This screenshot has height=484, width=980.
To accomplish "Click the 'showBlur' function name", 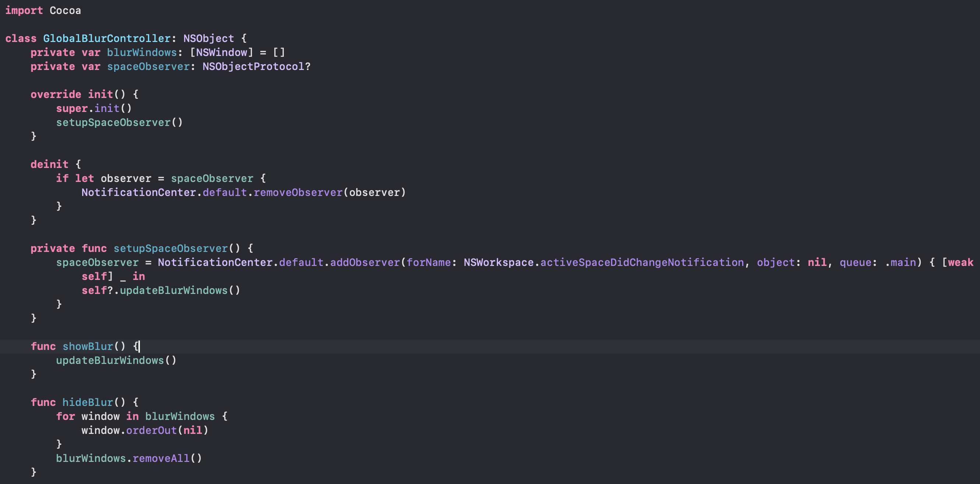I will point(88,347).
